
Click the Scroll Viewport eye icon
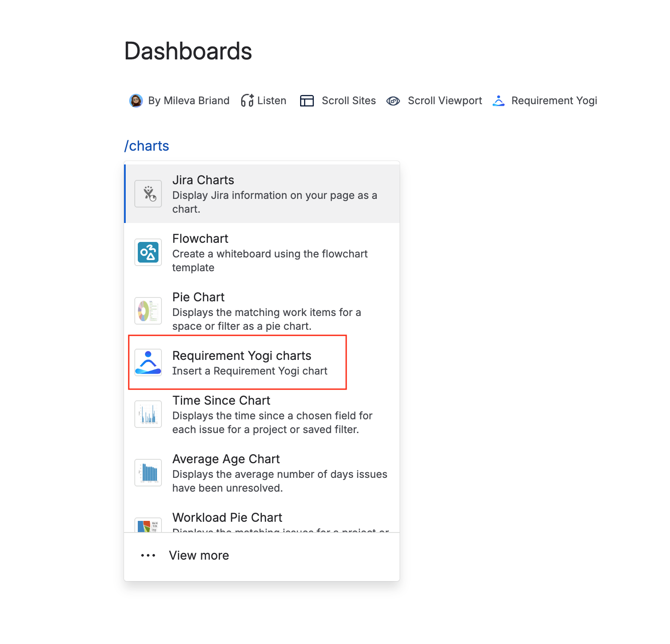[393, 101]
